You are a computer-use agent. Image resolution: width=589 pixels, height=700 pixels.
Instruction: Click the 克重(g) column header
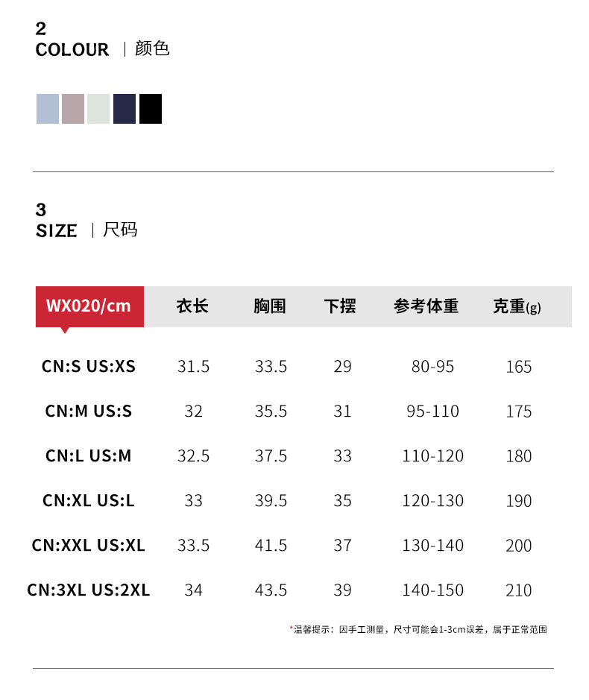[517, 306]
